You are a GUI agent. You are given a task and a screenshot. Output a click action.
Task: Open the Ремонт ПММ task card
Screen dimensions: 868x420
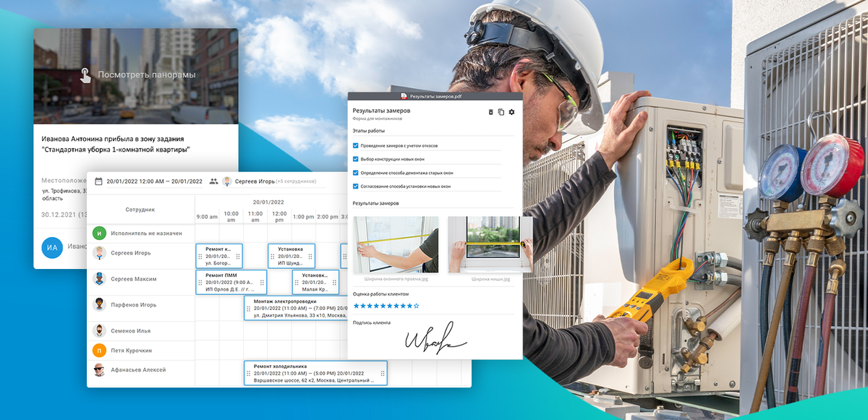point(231,283)
